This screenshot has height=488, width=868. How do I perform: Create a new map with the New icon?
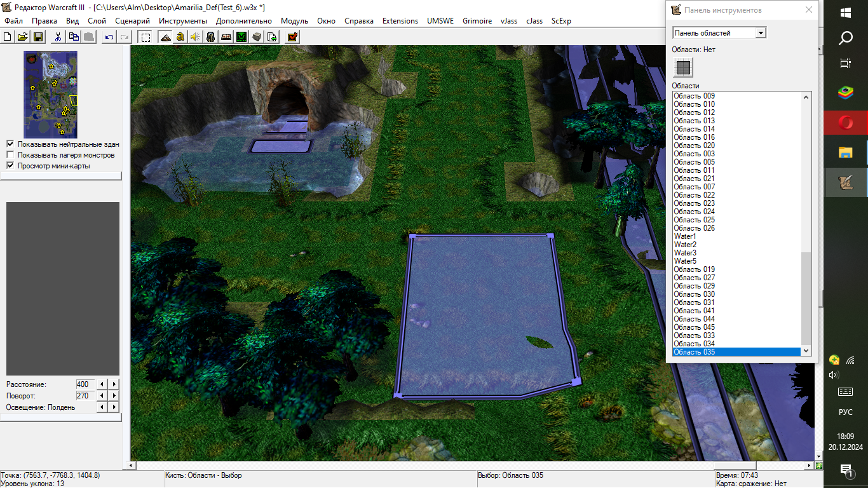click(x=8, y=37)
